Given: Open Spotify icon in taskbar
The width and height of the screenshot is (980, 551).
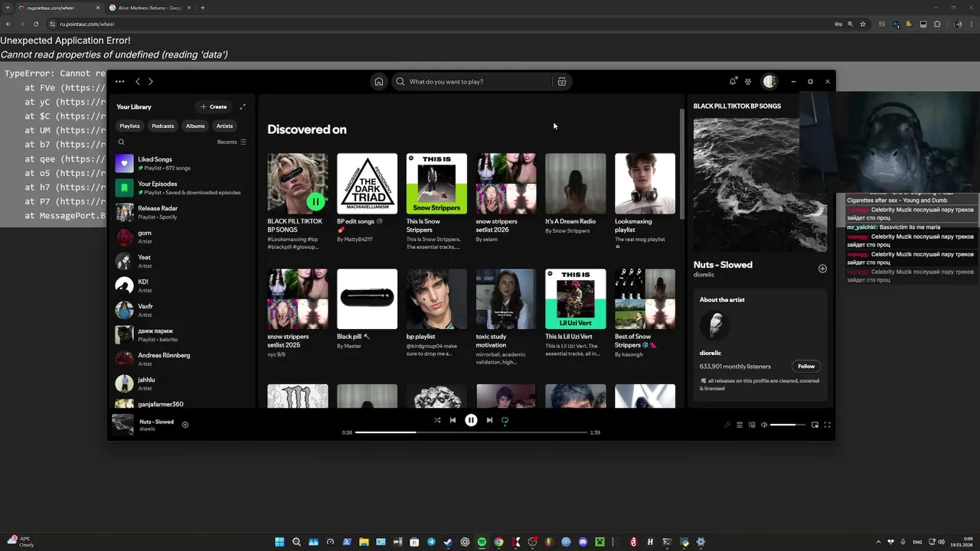Looking at the screenshot, I should [482, 542].
